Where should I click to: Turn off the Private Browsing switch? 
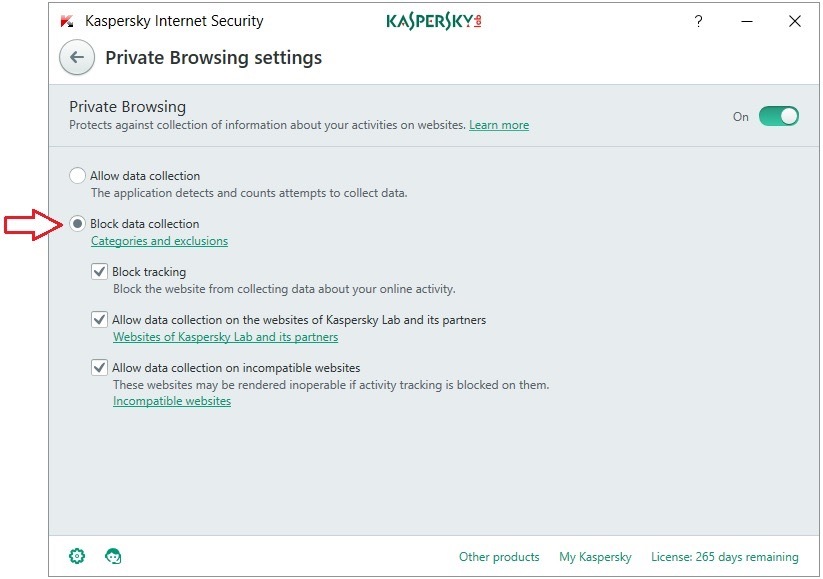(x=779, y=116)
